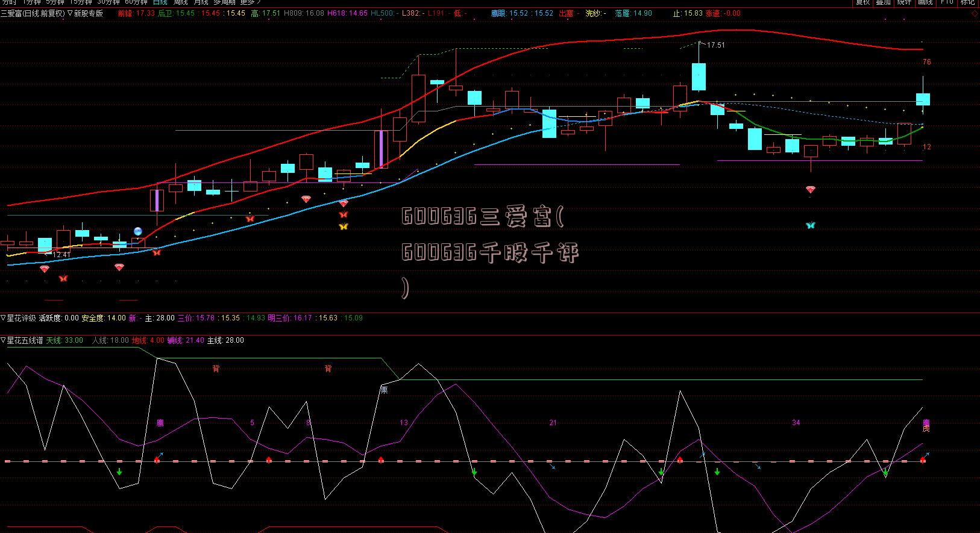Switch to the 月线 monthly tab
The height and width of the screenshot is (533, 980).
(201, 2)
